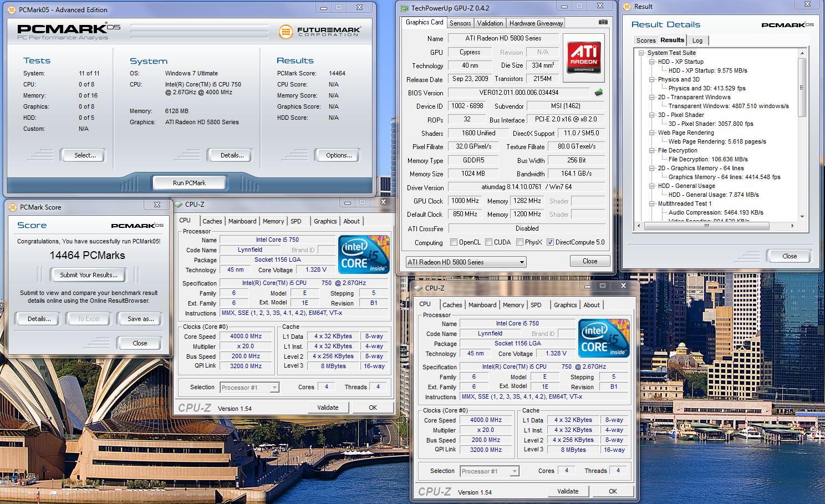Click Intel Core i5 logo in upper CPU-Z

(364, 255)
